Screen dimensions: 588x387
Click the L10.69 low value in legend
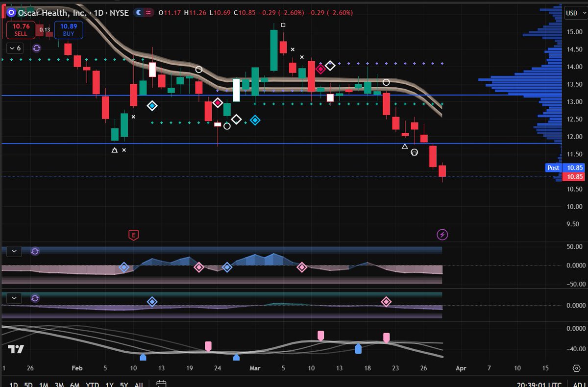tap(219, 13)
